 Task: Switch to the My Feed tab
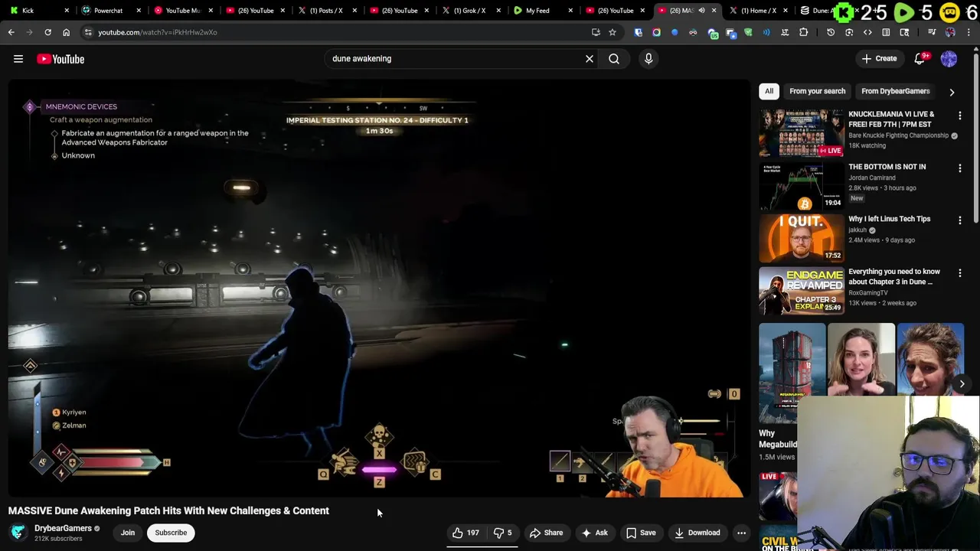(x=540, y=11)
